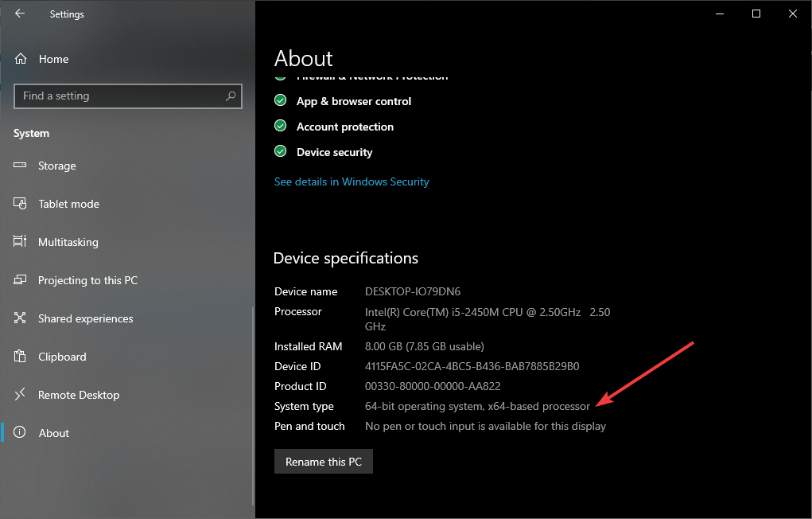
Task: Open Home from the sidebar menu
Action: point(53,58)
